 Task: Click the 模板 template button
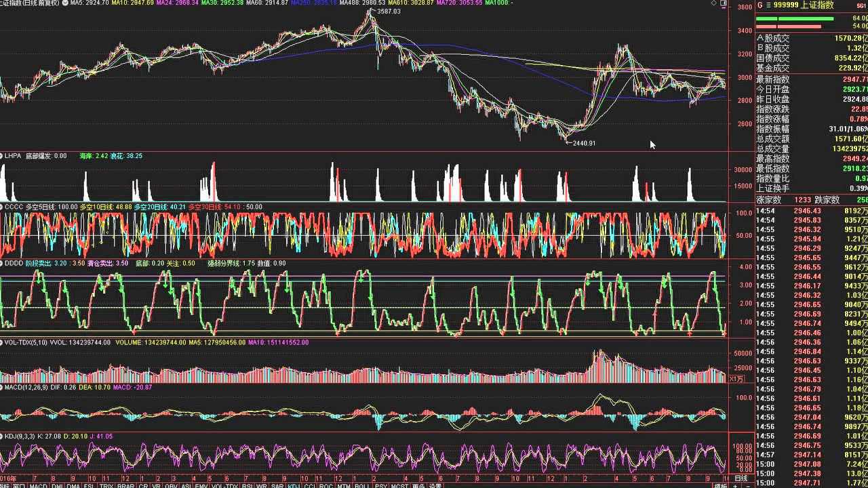722,485
